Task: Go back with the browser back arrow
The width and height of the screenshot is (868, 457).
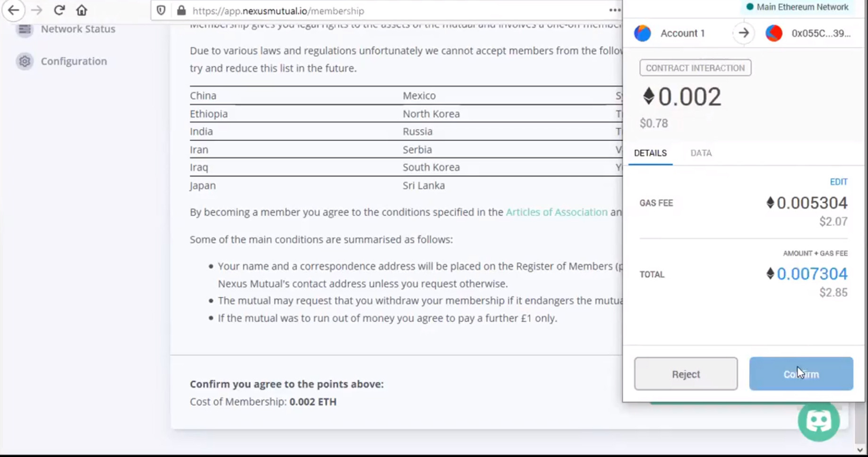Action: click(13, 10)
